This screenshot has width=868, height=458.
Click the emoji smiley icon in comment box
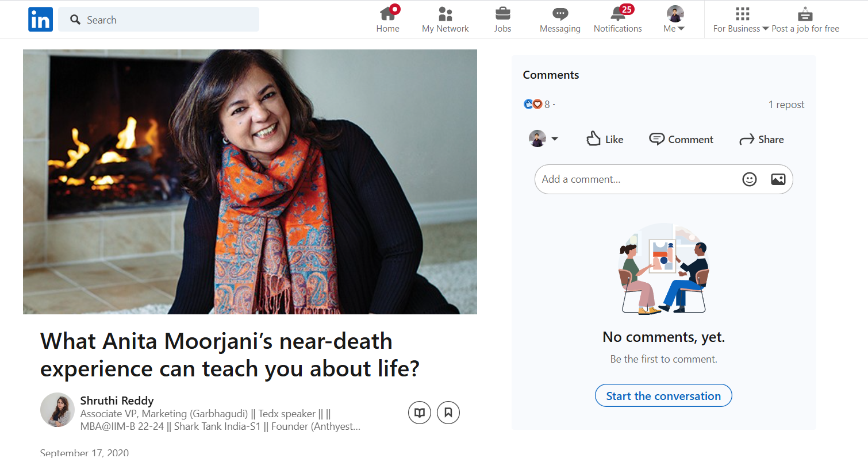point(749,179)
